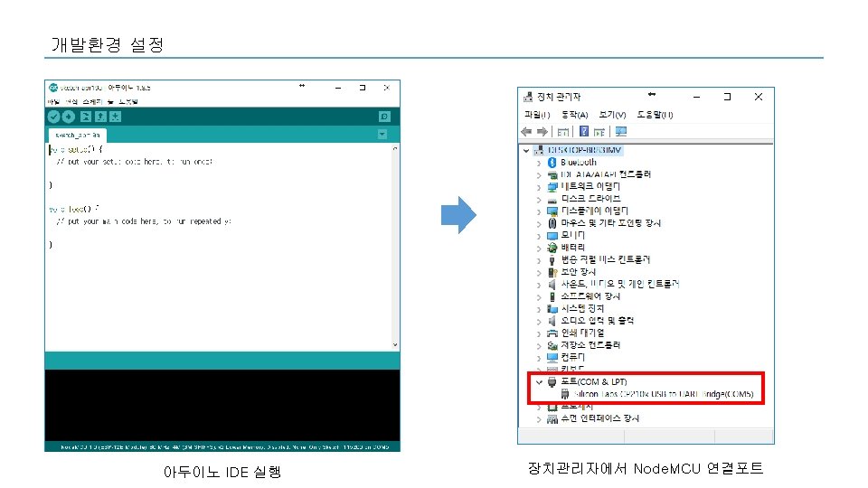Open the tab dropdown arrow in Arduino IDE
The width and height of the screenshot is (868, 488).
[382, 135]
